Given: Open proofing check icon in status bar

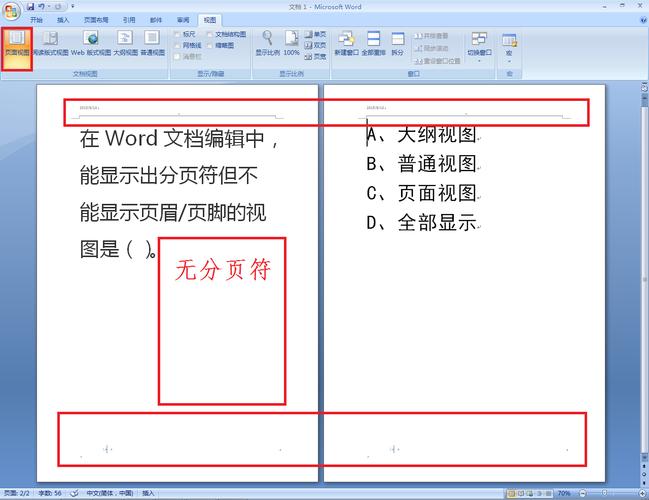Looking at the screenshot, I should click(75, 493).
